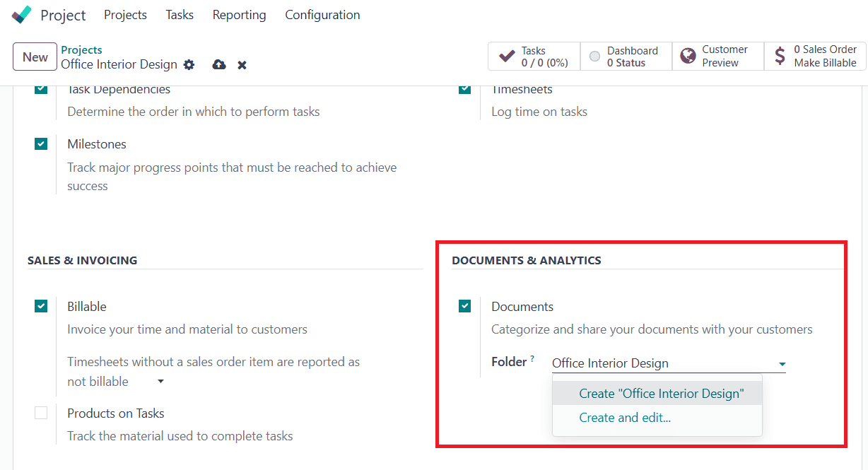Click "Log time on tasks" description
This screenshot has height=470, width=868.
point(539,112)
